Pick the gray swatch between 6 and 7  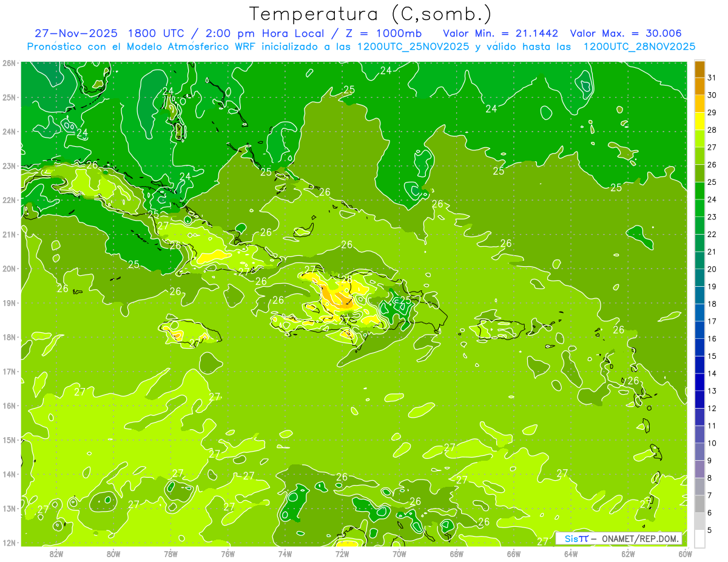pyautogui.click(x=700, y=504)
